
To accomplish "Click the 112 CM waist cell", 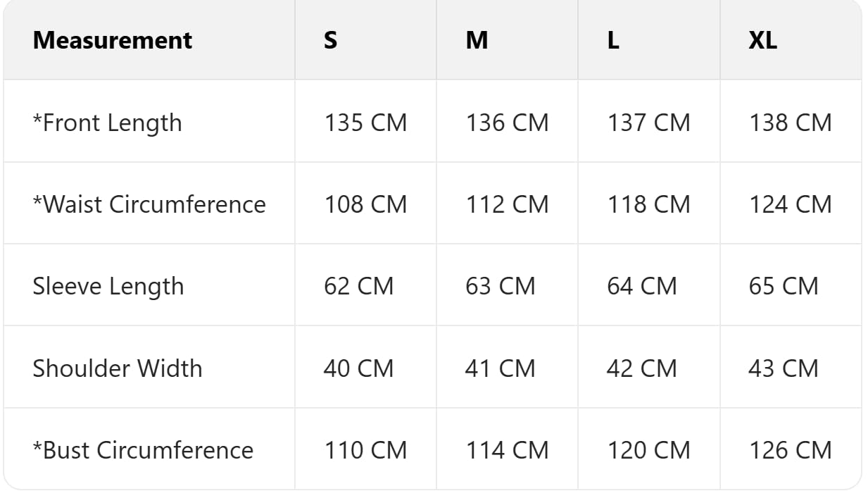I will coord(507,204).
